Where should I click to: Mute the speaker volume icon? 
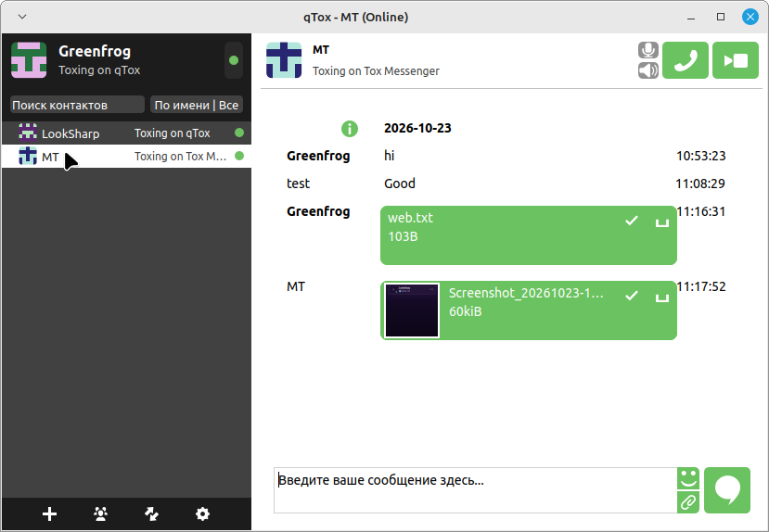(x=647, y=70)
